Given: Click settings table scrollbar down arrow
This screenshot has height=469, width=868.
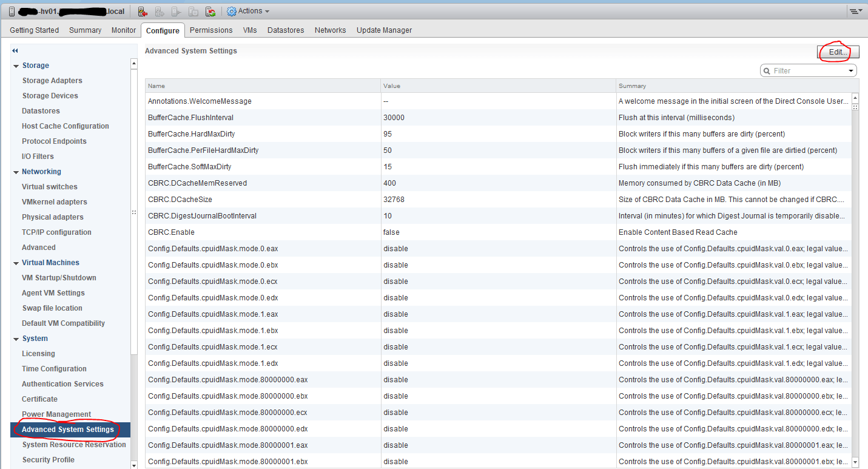Looking at the screenshot, I should pos(855,462).
